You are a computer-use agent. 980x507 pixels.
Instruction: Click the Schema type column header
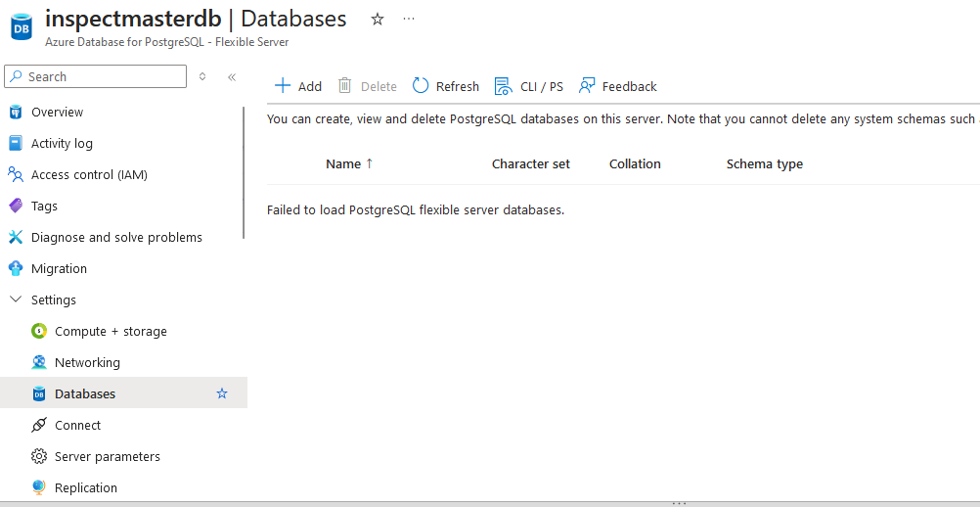click(765, 163)
